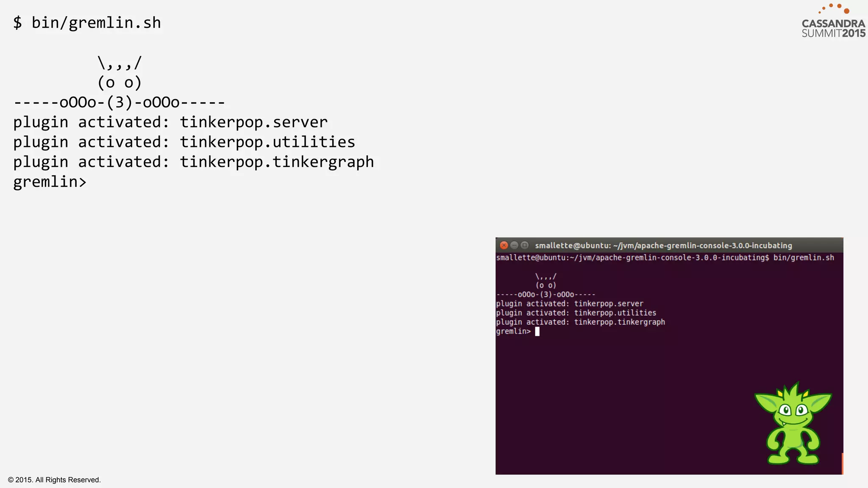Click the large ASCII gremlin face eyes
The height and width of the screenshot is (488, 868).
click(x=120, y=83)
